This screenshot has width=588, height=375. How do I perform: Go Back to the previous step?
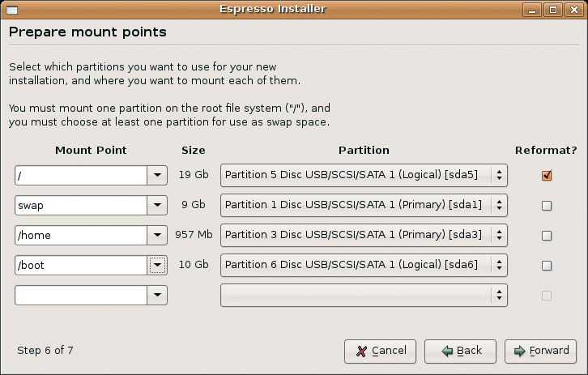pyautogui.click(x=460, y=352)
